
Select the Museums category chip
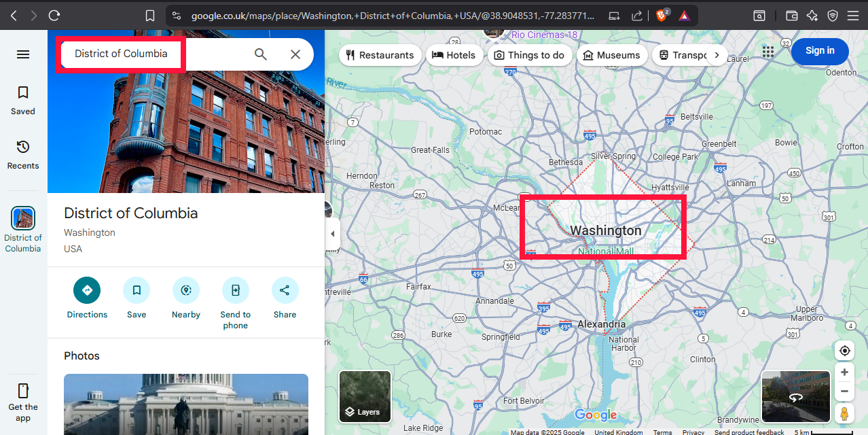coord(611,55)
